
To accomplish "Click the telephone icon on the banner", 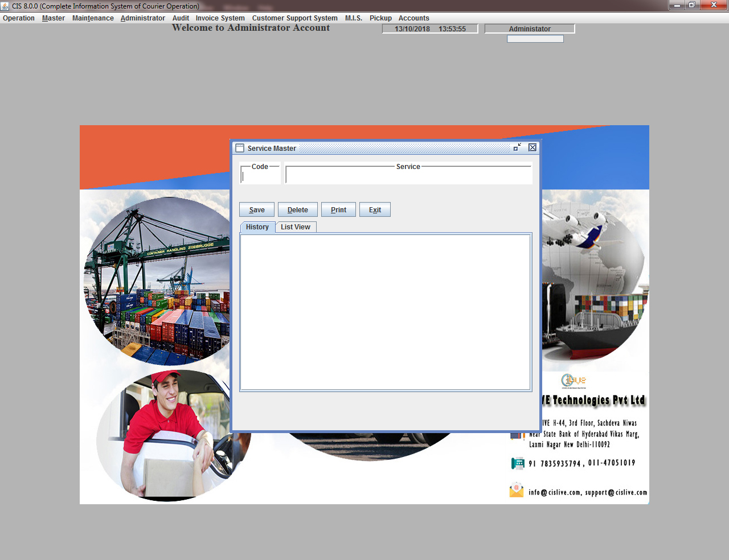I will click(518, 463).
